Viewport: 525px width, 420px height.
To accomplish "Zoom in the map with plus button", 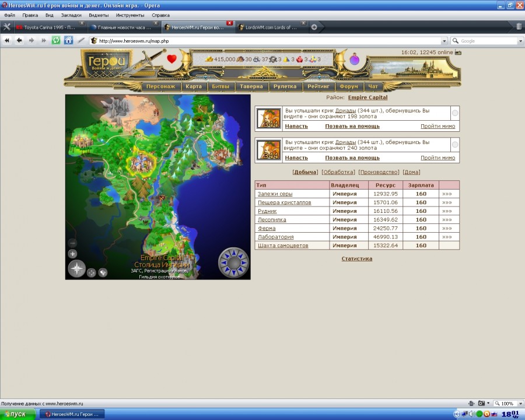I will [73, 254].
